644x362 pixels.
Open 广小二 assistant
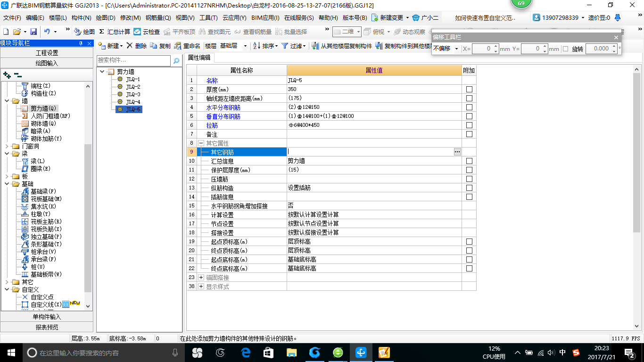[425, 18]
